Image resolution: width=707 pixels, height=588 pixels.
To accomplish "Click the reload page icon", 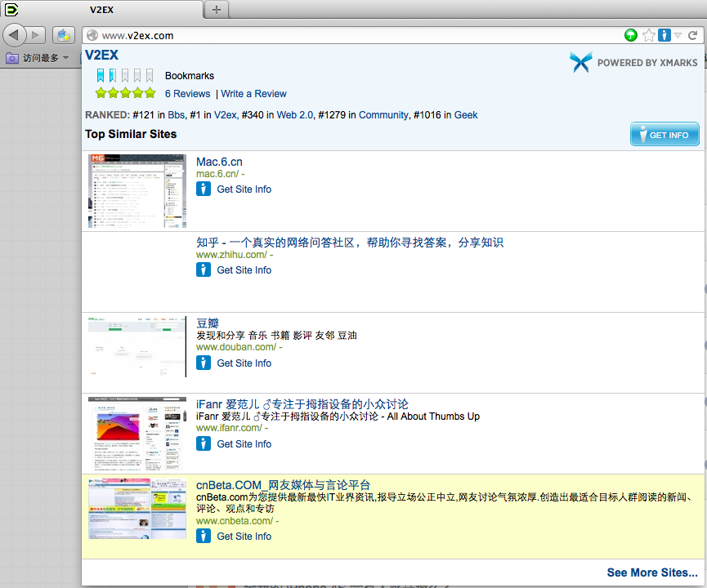I will [x=693, y=35].
